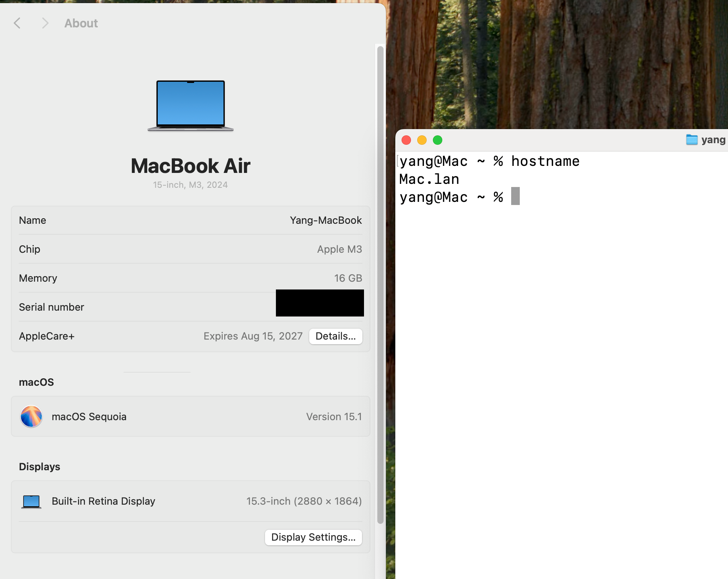The height and width of the screenshot is (579, 728).
Task: Click the About page title
Action: click(81, 23)
